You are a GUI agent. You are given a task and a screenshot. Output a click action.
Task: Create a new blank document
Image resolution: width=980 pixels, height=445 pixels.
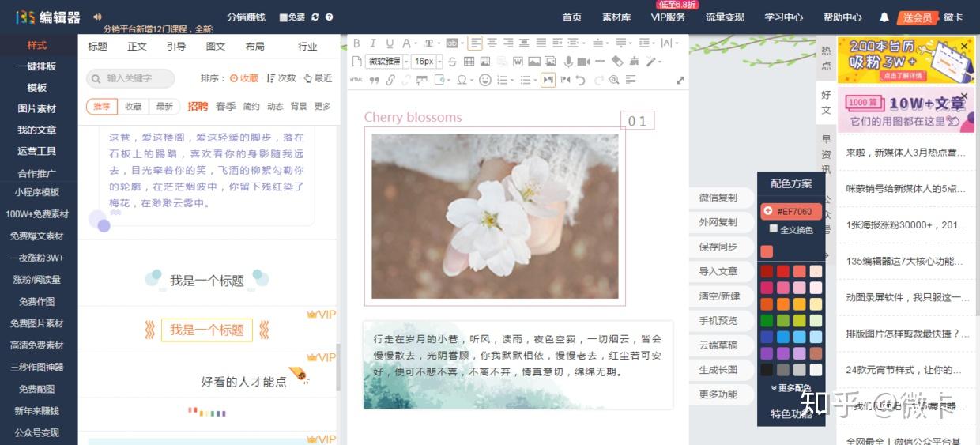356,61
